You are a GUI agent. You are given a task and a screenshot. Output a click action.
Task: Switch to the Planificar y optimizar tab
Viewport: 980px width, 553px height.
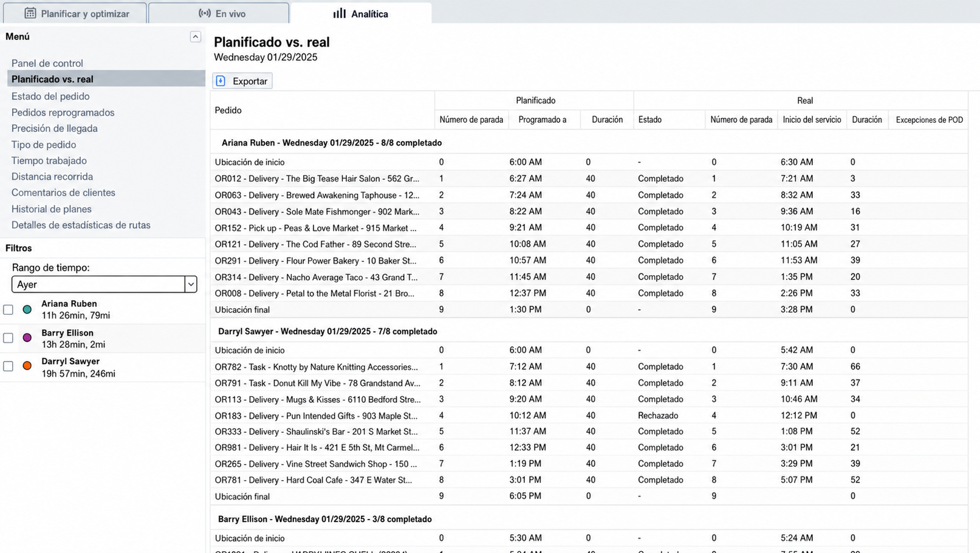74,13
